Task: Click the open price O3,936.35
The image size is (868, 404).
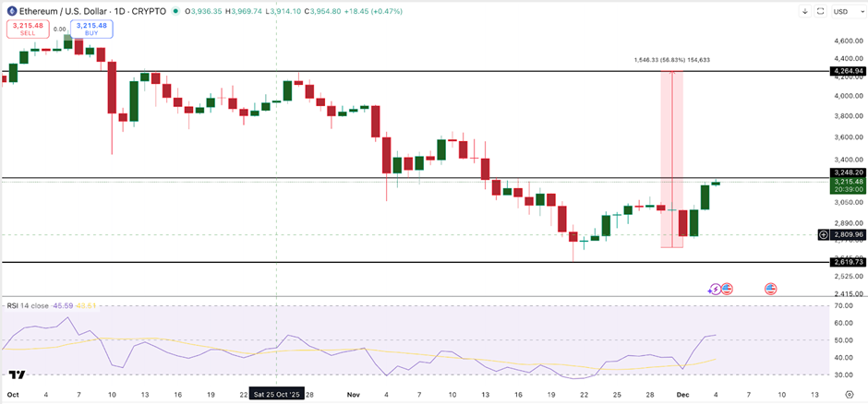Action: 203,11
